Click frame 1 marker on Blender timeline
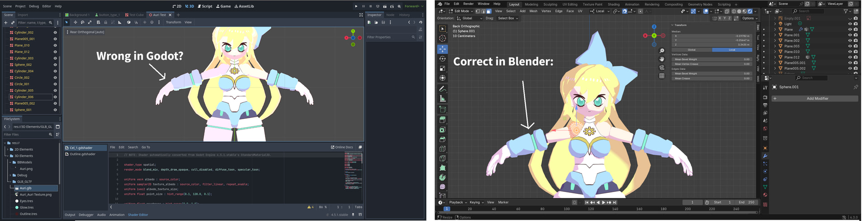This screenshot has height=221, width=868. (x=447, y=209)
